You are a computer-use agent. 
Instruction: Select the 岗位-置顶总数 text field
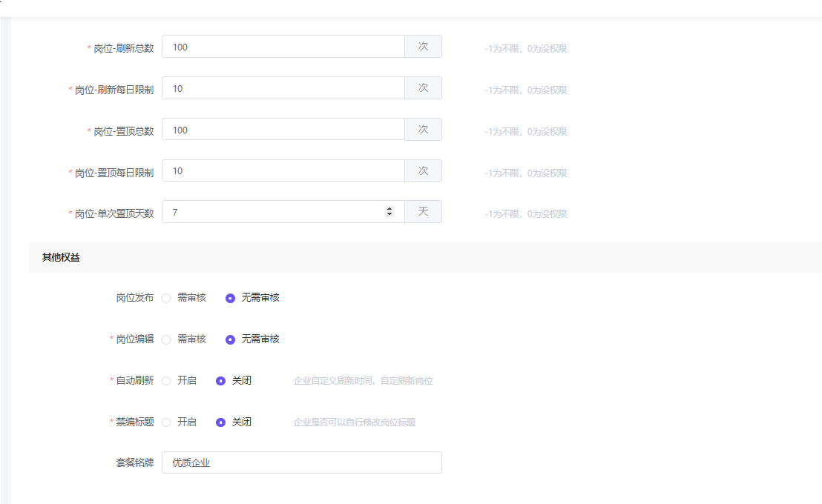pyautogui.click(x=283, y=130)
